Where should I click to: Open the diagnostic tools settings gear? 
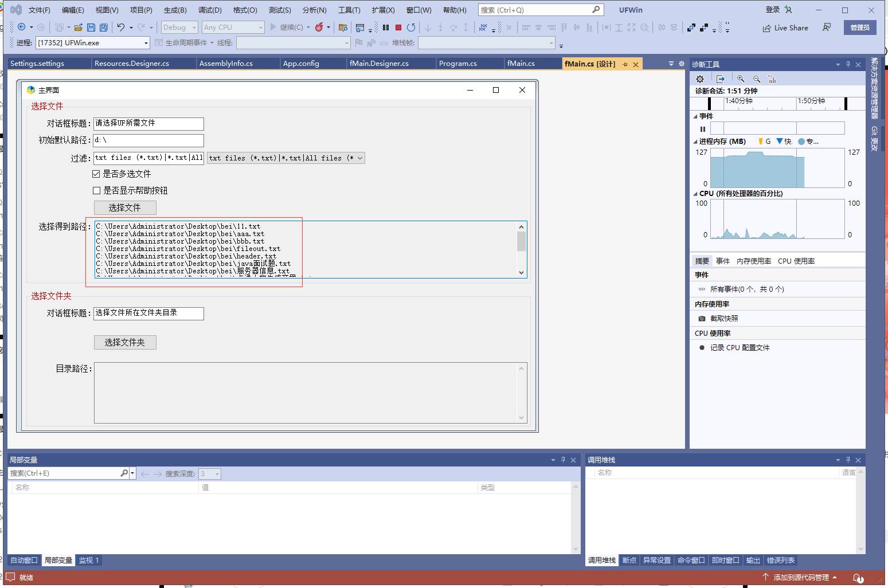point(700,79)
